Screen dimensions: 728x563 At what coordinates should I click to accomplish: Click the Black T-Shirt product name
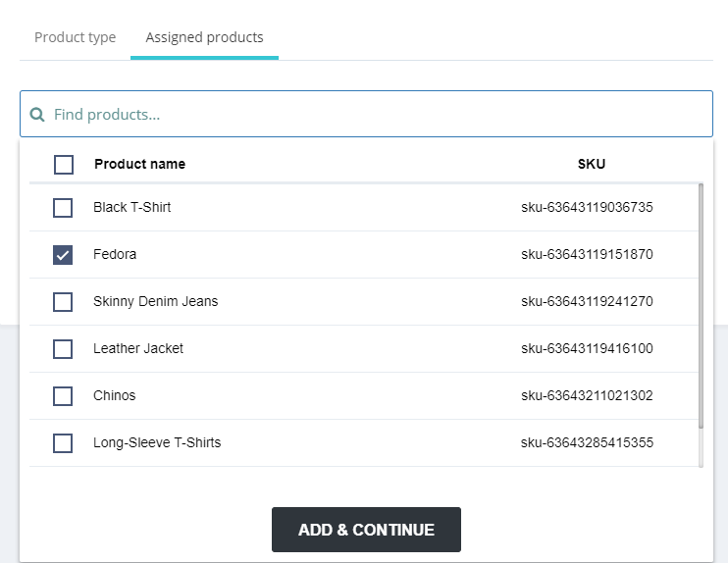[x=132, y=208]
